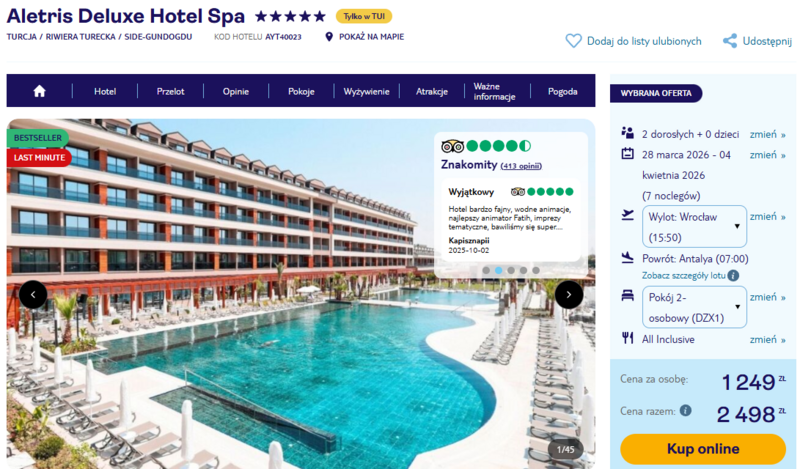Click the Kup online button
The width and height of the screenshot is (800, 469).
(x=703, y=449)
